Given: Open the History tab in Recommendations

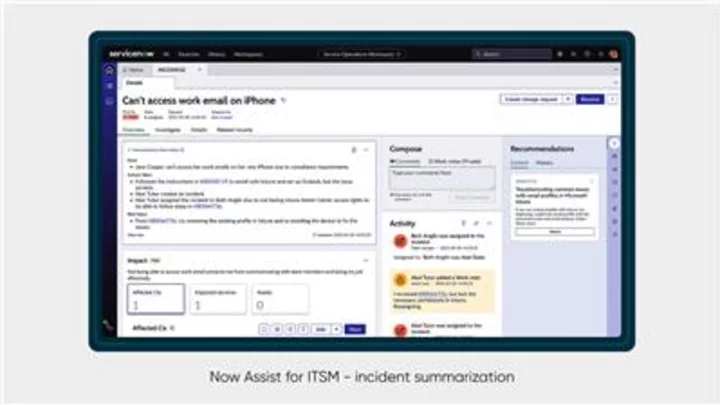Looking at the screenshot, I should tap(544, 163).
